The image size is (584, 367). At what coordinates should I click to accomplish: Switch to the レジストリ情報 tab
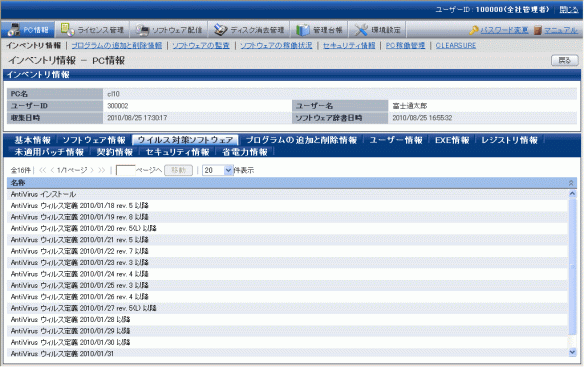(x=509, y=140)
